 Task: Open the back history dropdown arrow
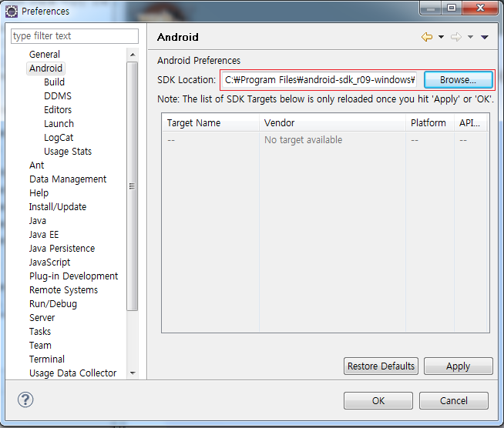tap(442, 37)
